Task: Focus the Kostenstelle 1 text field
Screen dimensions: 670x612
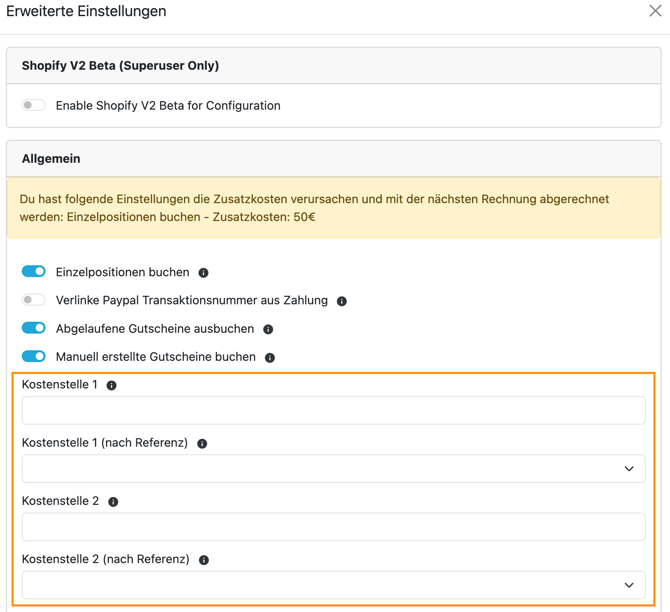Action: 333,411
